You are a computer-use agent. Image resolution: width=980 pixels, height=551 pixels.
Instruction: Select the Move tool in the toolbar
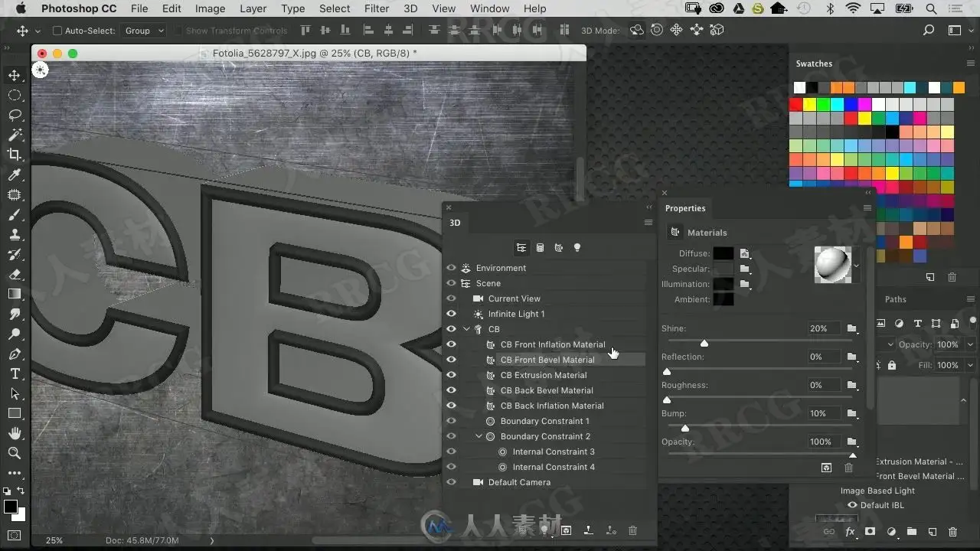click(15, 75)
